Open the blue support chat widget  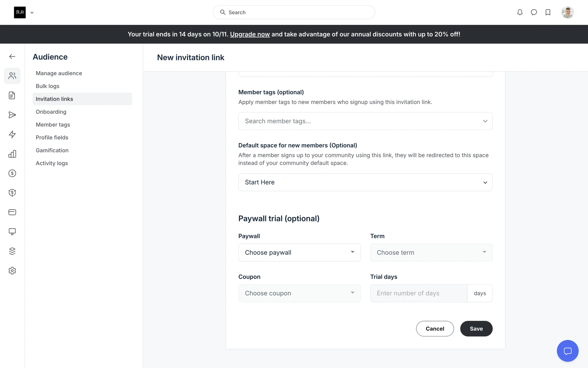click(x=567, y=351)
